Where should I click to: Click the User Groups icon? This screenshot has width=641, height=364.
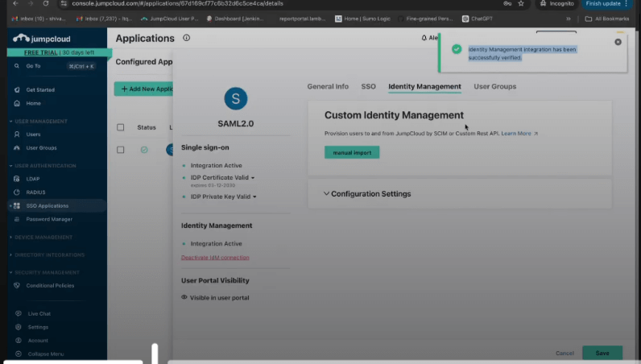[17, 147]
